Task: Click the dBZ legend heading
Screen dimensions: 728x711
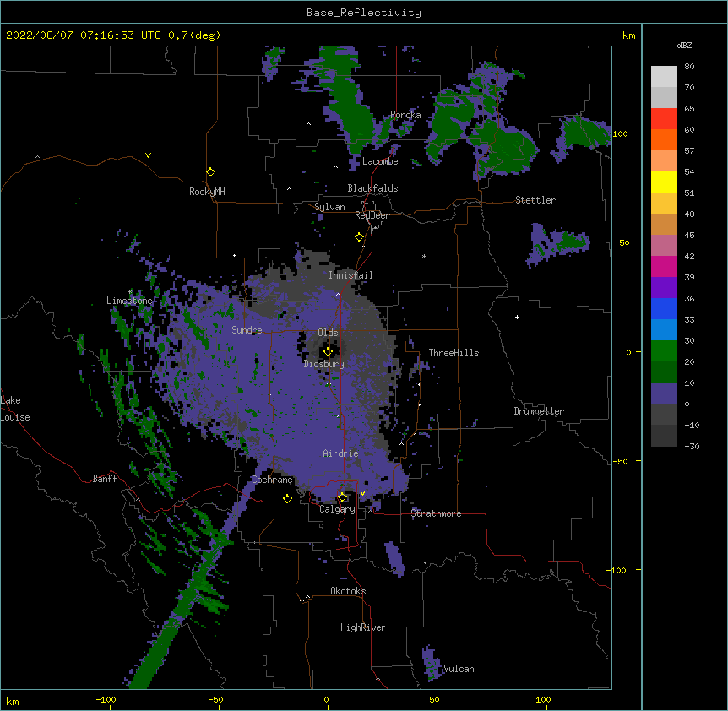Action: pos(684,45)
